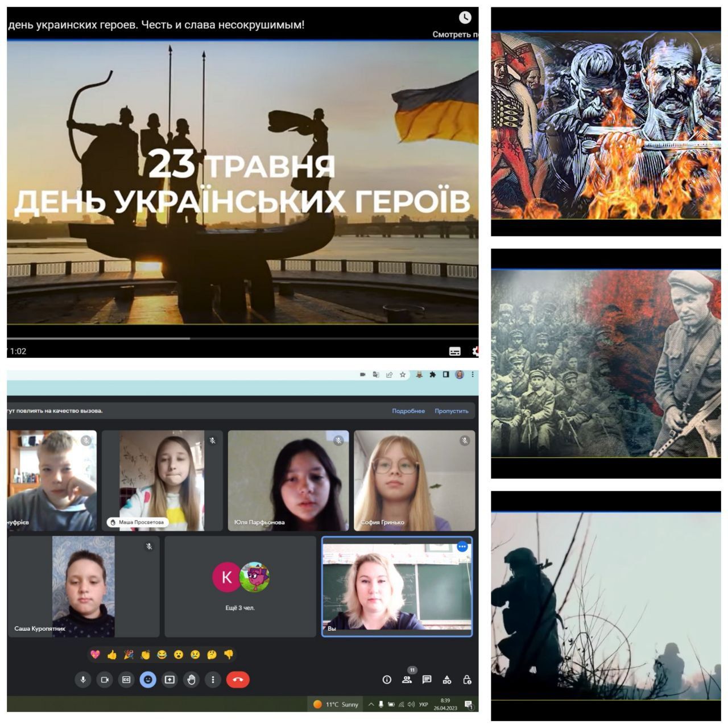
Task: Turn off the camera in Meet
Action: click(x=105, y=680)
